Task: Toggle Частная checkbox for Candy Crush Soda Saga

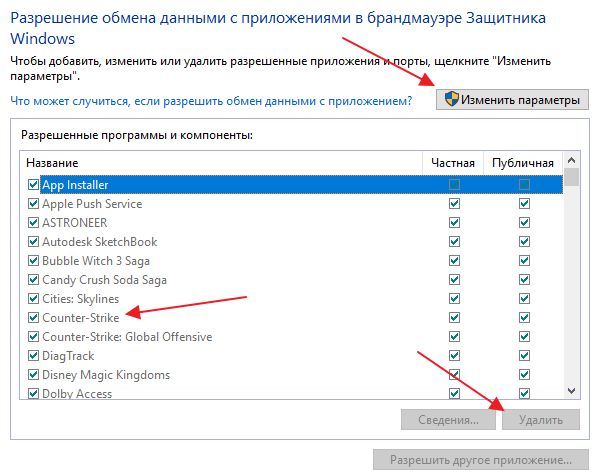Action: [x=454, y=279]
